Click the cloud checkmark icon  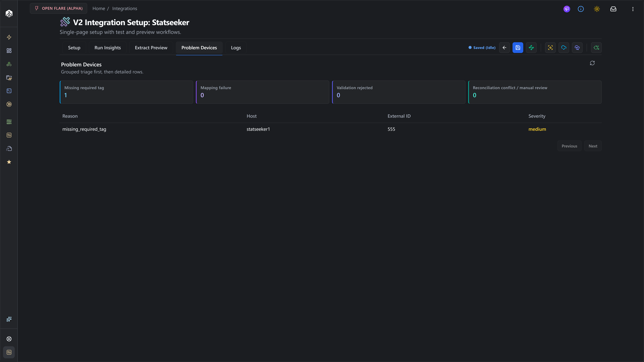pyautogui.click(x=564, y=47)
